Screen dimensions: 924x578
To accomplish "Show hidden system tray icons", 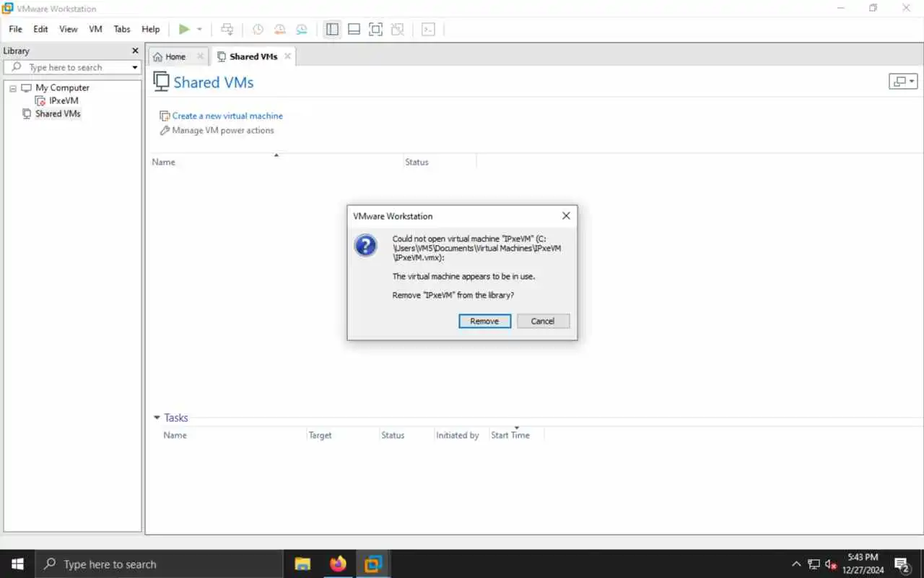I will click(796, 564).
